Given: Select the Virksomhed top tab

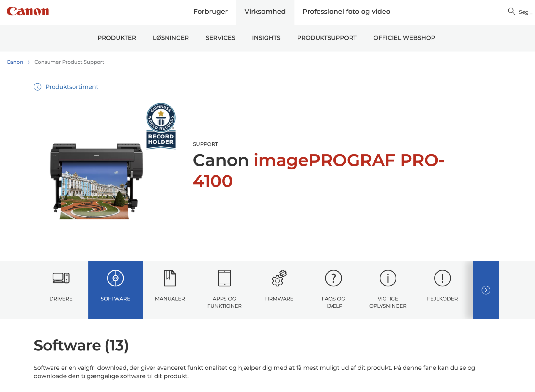Looking at the screenshot, I should [265, 12].
